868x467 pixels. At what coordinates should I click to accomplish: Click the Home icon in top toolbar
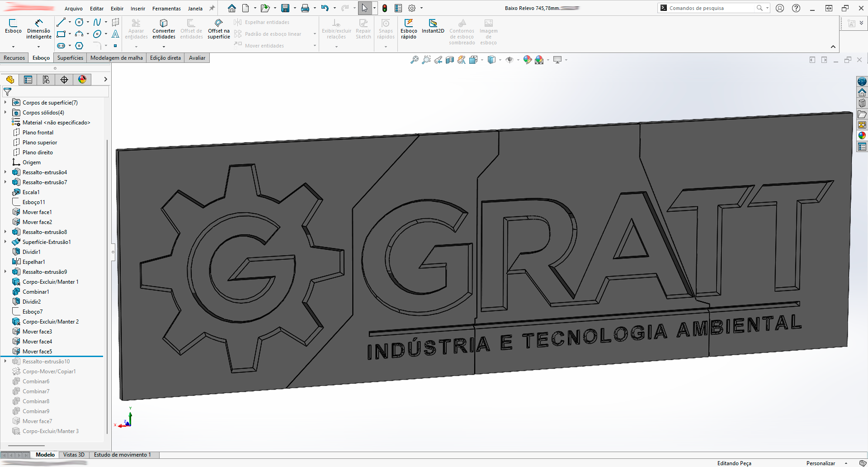232,8
